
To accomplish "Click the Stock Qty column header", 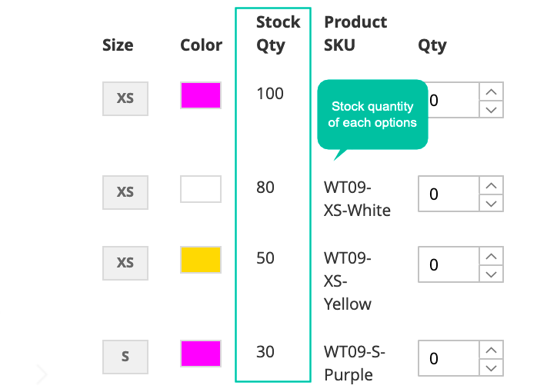I will tap(278, 34).
